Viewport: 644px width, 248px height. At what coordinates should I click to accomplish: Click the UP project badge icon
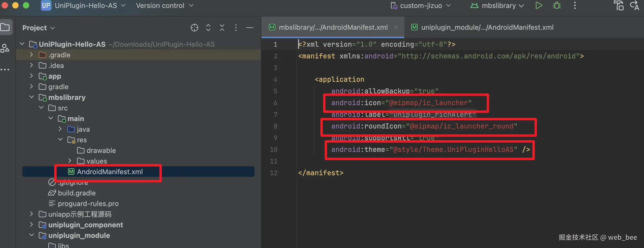point(46,6)
